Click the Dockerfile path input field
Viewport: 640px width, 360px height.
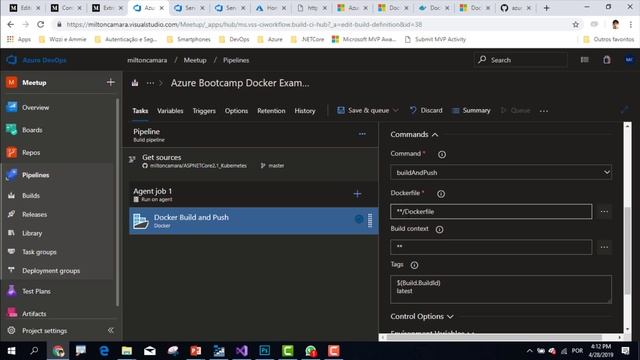point(491,211)
